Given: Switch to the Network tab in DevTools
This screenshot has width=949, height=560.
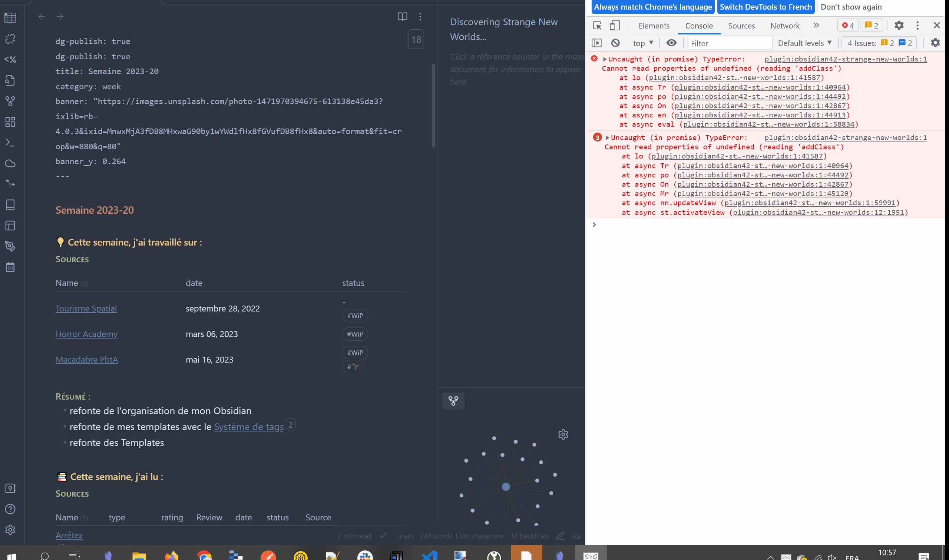Looking at the screenshot, I should point(784,25).
